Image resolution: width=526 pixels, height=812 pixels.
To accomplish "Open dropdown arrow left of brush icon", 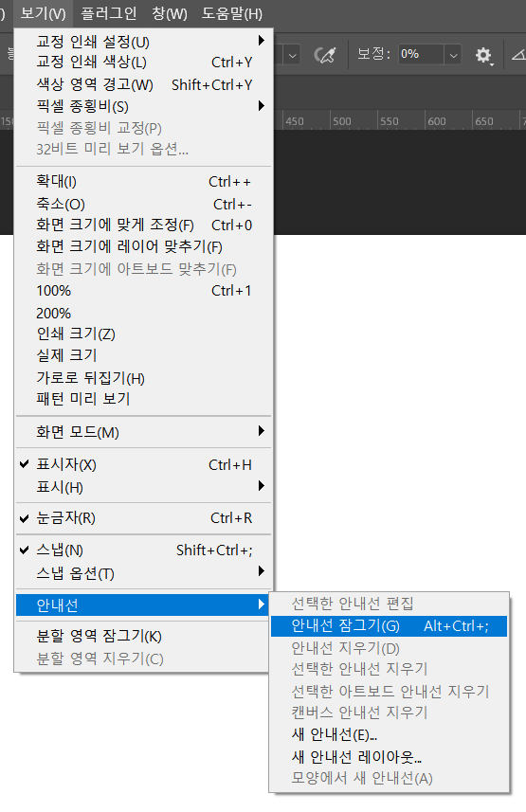I will pos(292,55).
